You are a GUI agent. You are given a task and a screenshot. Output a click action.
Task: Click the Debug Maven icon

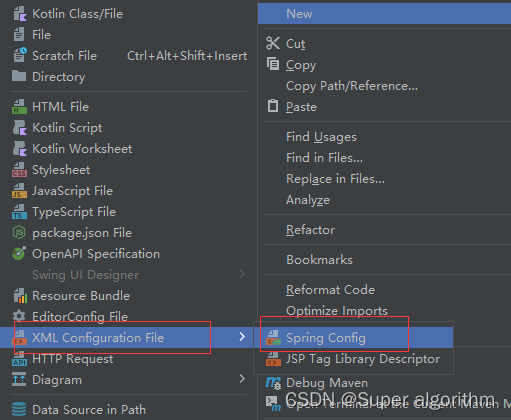pos(273,383)
